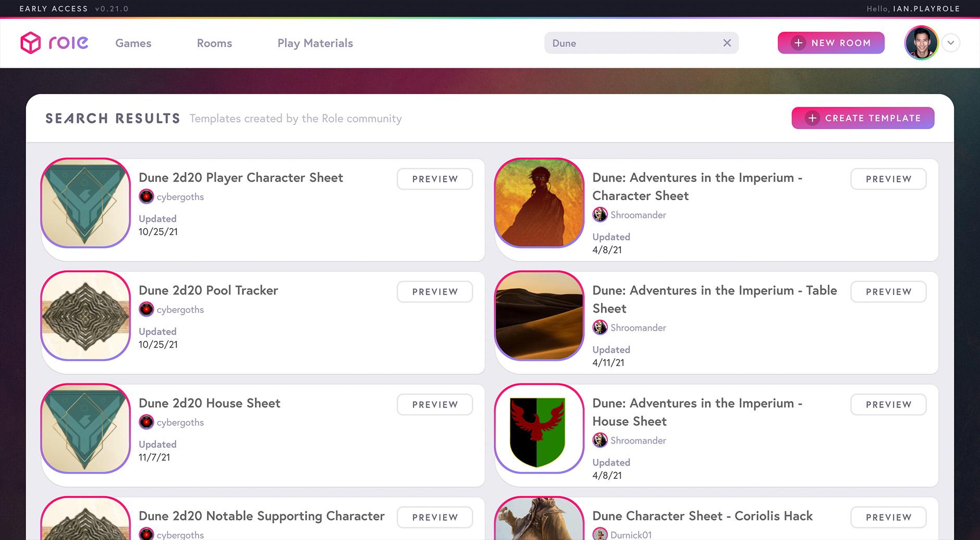Screen dimensions: 980x540
Task: Preview Dune 2d20 Player Character Sheet
Action: coord(435,179)
